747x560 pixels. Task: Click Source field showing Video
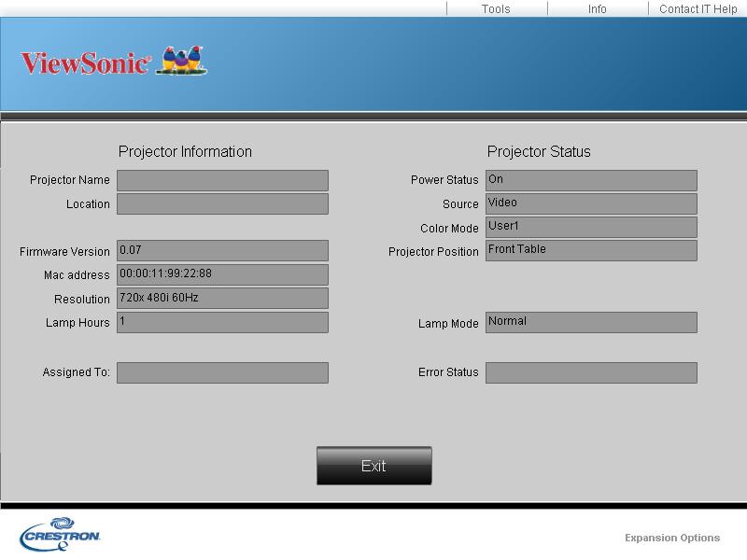point(591,203)
